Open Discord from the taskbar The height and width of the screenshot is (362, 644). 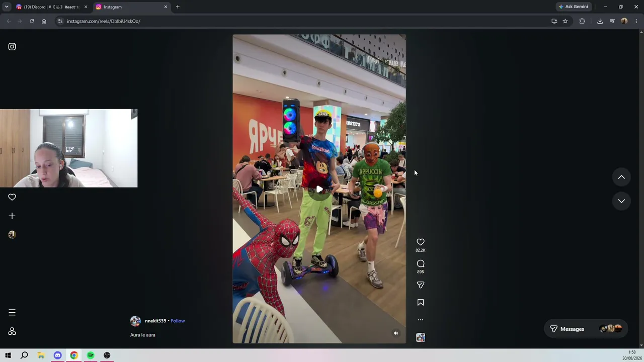tap(57, 355)
